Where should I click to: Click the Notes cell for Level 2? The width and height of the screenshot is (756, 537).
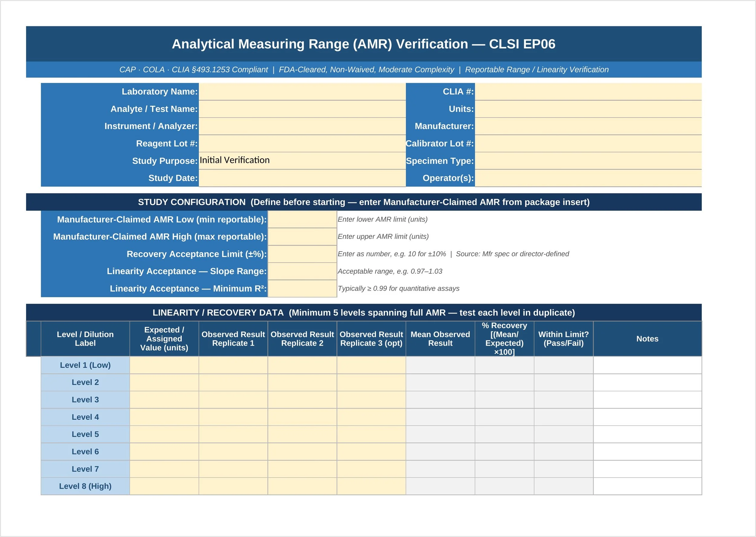click(647, 382)
